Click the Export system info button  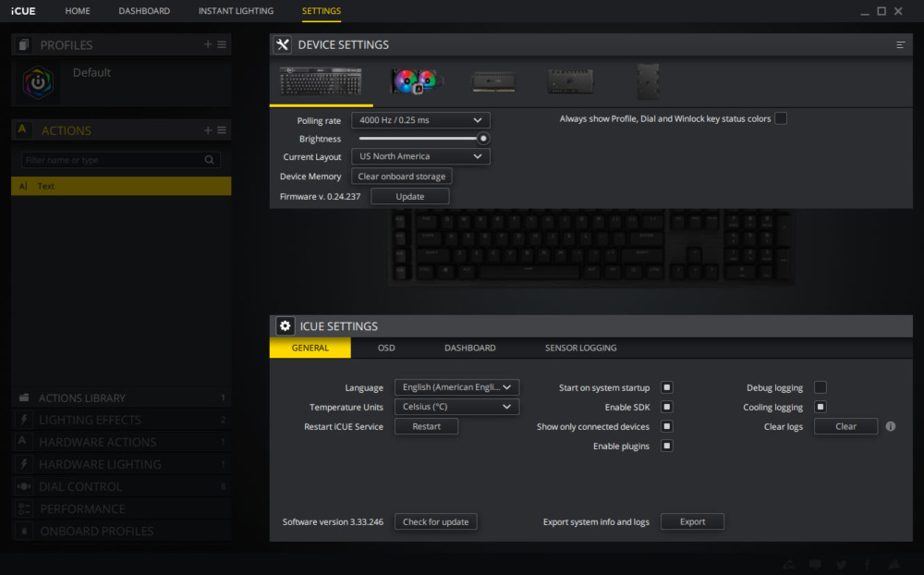(x=692, y=521)
